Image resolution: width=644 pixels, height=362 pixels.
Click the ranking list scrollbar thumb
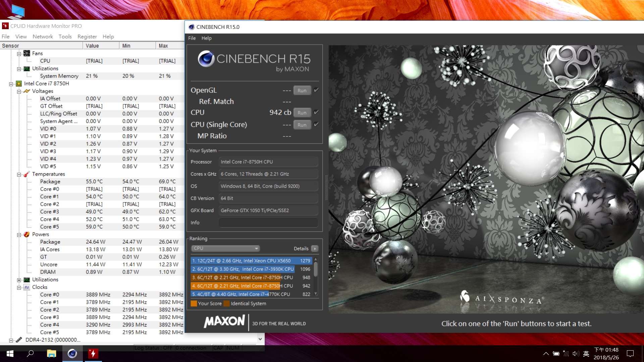pos(316,269)
